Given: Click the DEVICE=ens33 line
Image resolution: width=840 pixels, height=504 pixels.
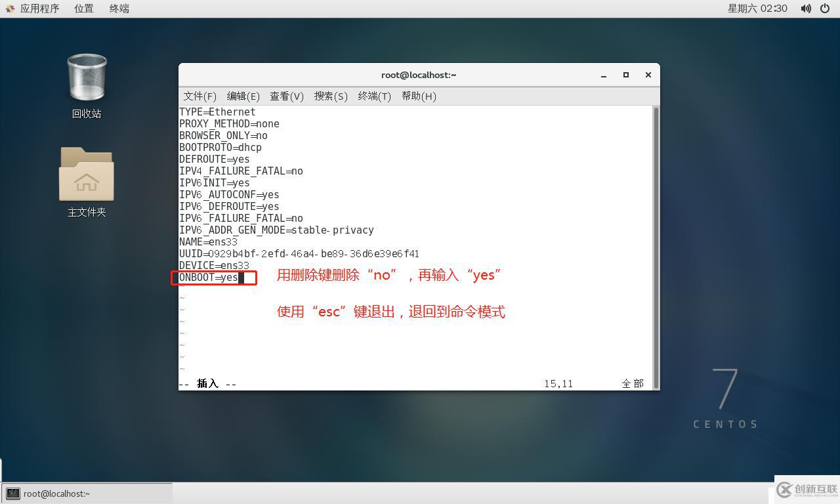Looking at the screenshot, I should 215,266.
